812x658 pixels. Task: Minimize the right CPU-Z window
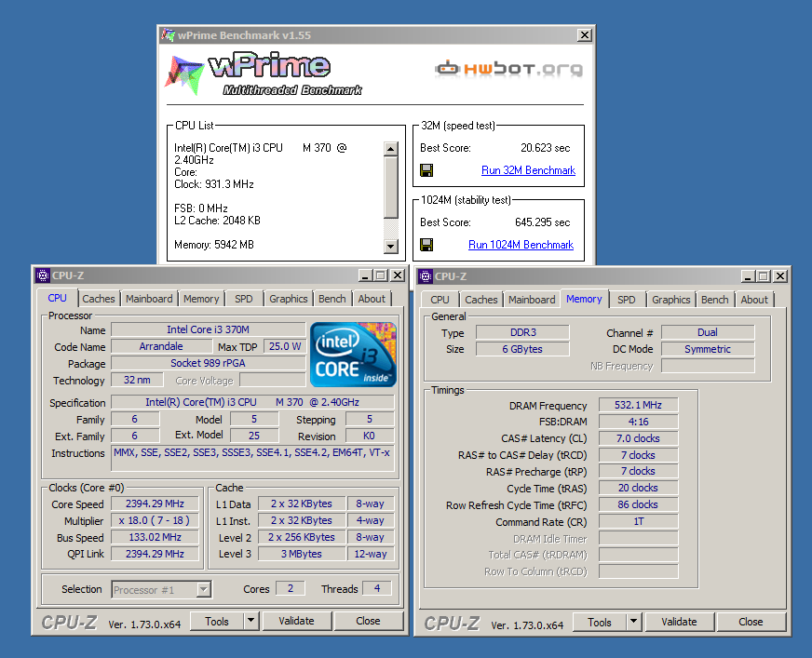(x=748, y=276)
